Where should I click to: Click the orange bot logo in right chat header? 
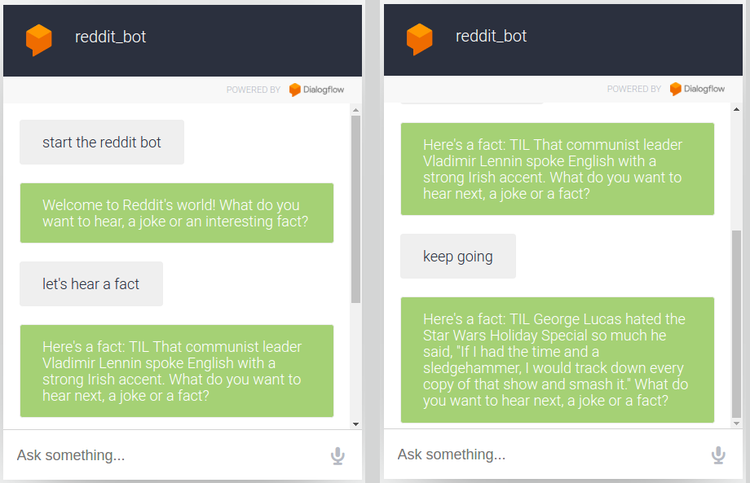click(419, 39)
